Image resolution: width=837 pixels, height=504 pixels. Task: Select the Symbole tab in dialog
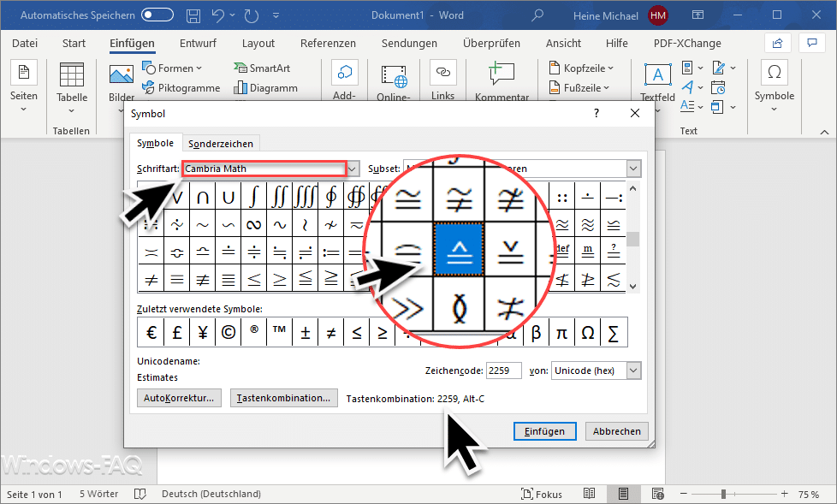(156, 143)
